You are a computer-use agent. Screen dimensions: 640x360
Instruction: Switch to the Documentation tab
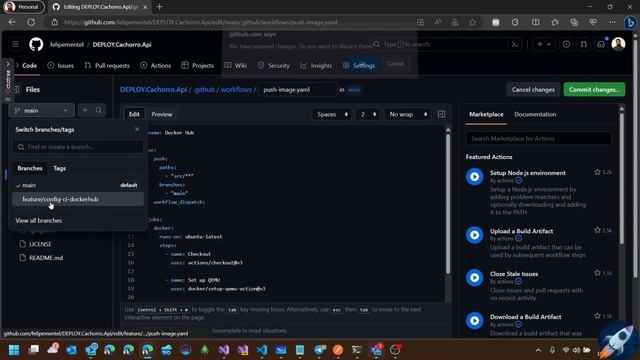coord(535,114)
